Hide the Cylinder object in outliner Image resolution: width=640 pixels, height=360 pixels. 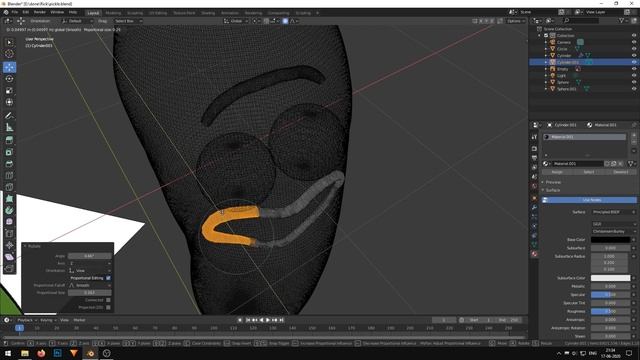634,55
